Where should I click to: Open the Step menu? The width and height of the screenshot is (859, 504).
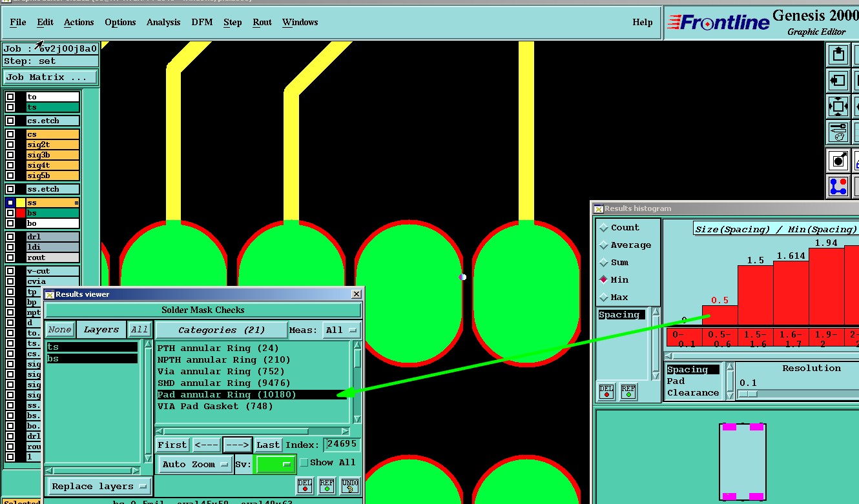click(233, 22)
